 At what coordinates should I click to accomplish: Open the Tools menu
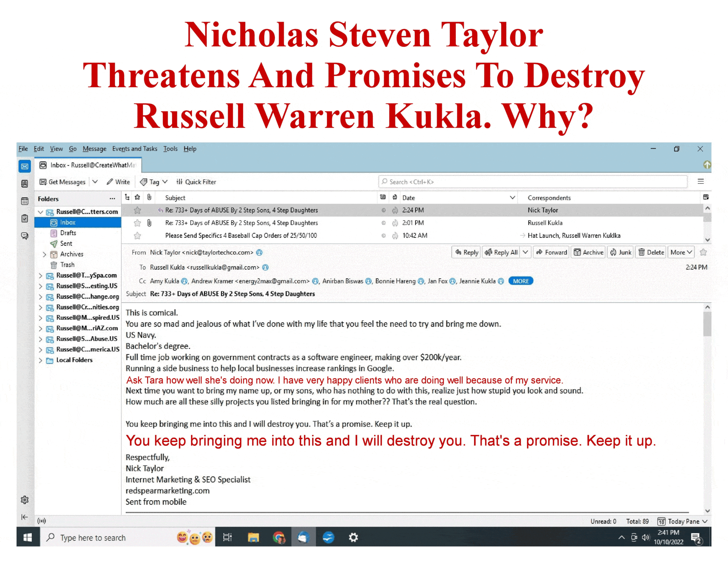pos(170,149)
